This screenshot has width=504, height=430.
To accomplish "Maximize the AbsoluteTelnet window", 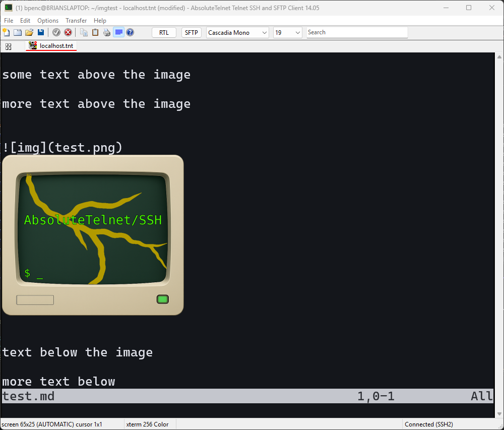I will tap(469, 8).
